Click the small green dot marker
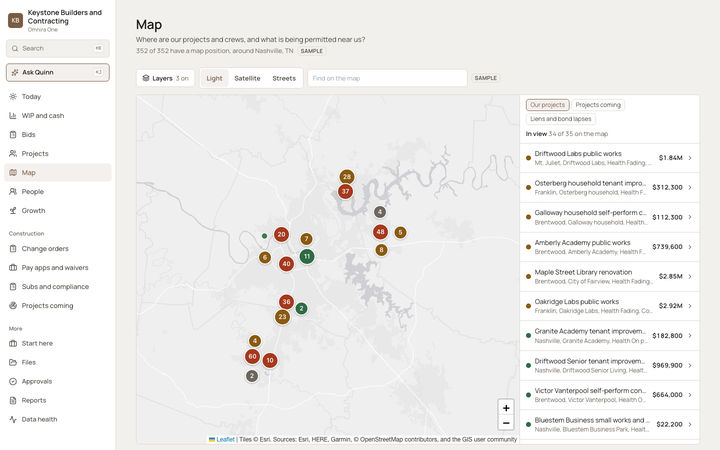 pos(264,236)
